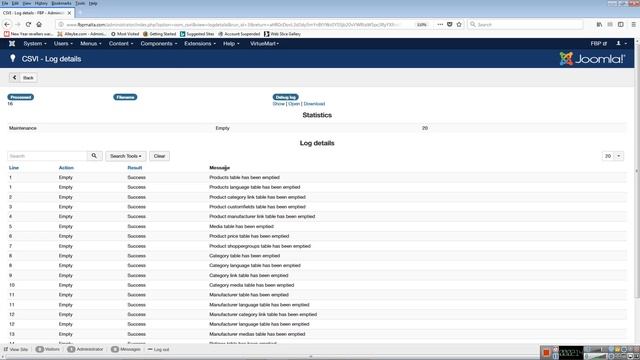Open the user account dropdown
The image size is (640, 360).
621,43
